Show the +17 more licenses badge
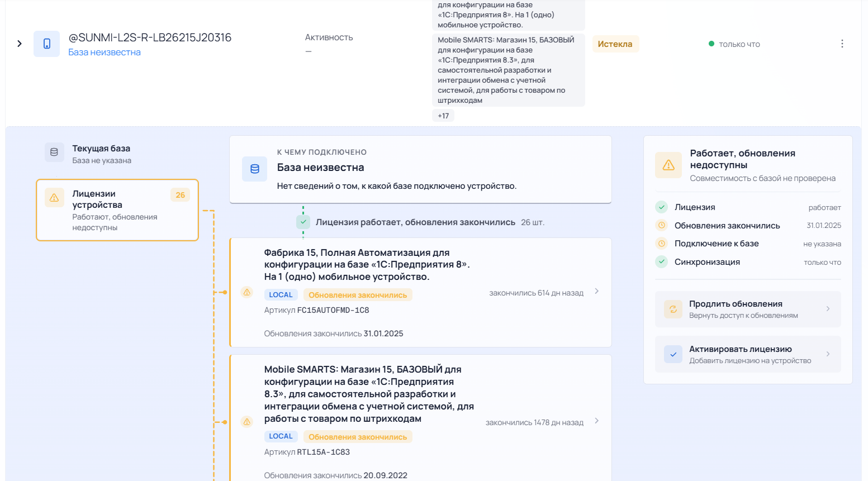The image size is (868, 481). pos(443,116)
